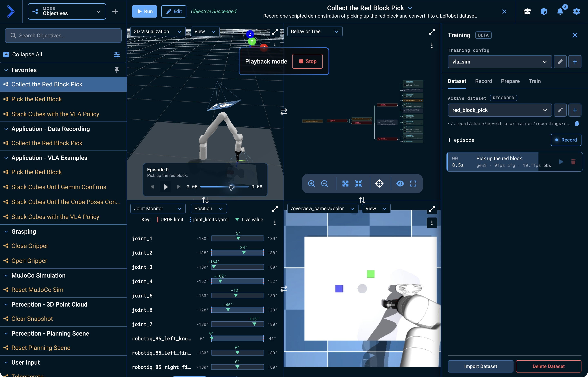Skip to previous episode frame

coord(153,187)
